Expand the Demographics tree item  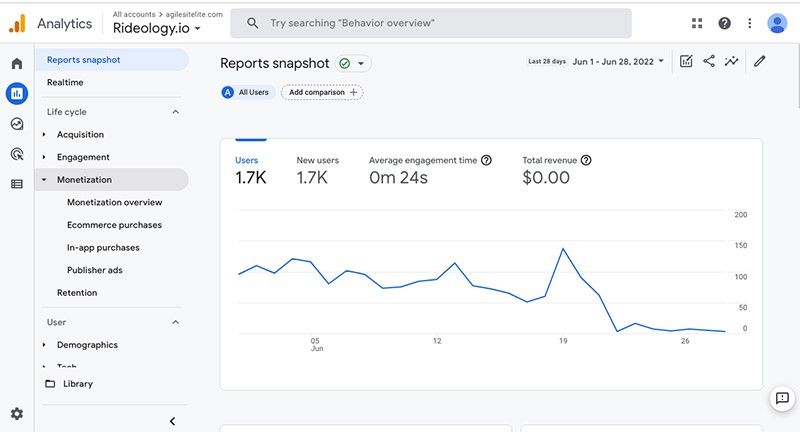tap(44, 345)
